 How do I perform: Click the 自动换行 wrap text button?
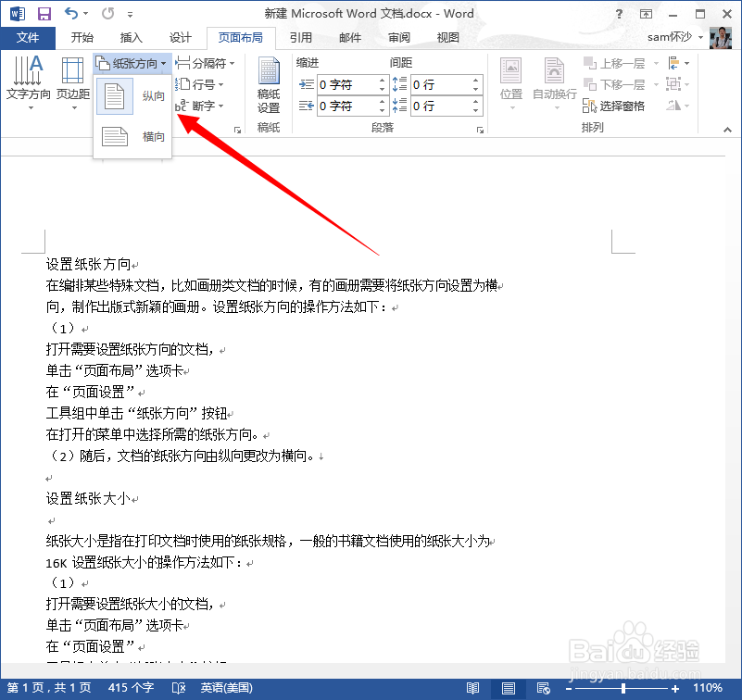tap(555, 83)
